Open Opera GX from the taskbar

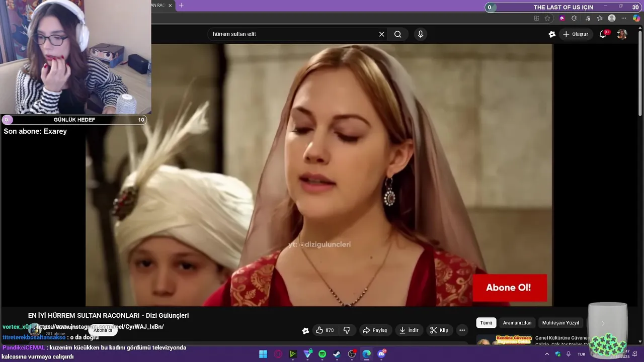coord(278,354)
